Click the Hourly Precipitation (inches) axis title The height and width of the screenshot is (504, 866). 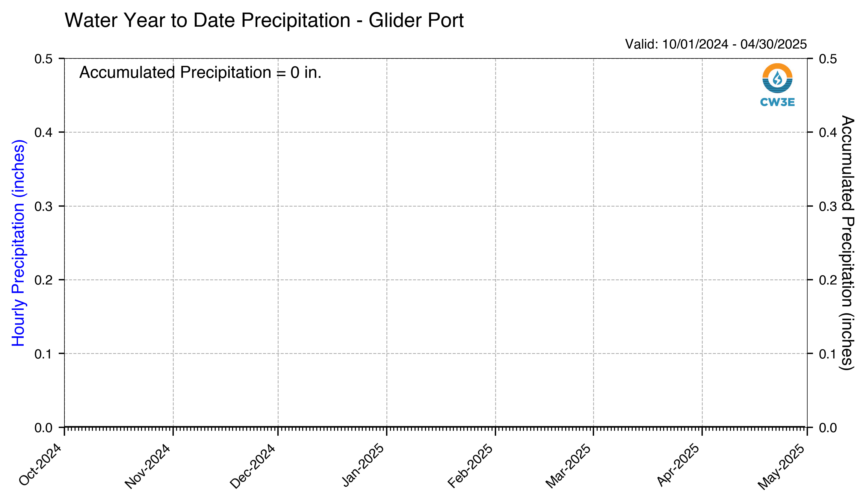tap(19, 243)
